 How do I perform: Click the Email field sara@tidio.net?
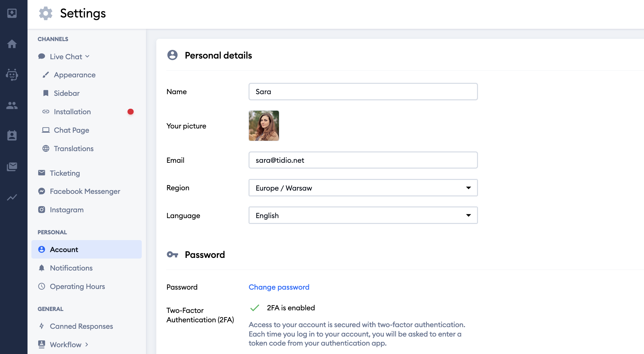[363, 160]
